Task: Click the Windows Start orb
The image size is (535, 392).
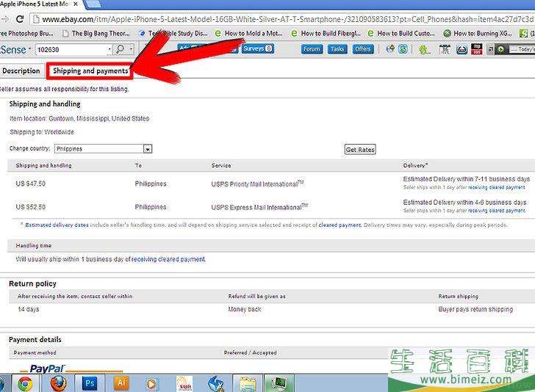Action: pyautogui.click(x=1, y=383)
